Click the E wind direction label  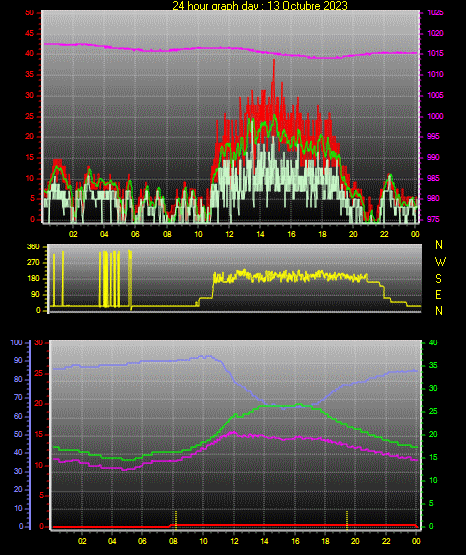point(438,295)
